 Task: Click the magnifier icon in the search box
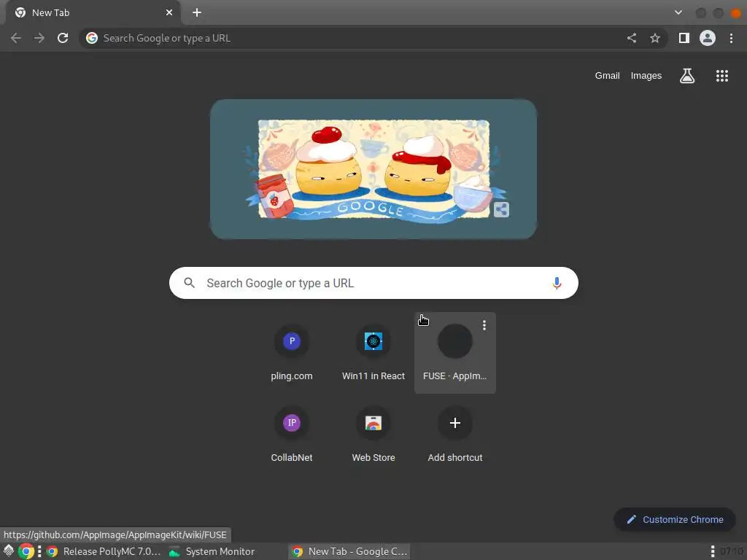pos(190,283)
